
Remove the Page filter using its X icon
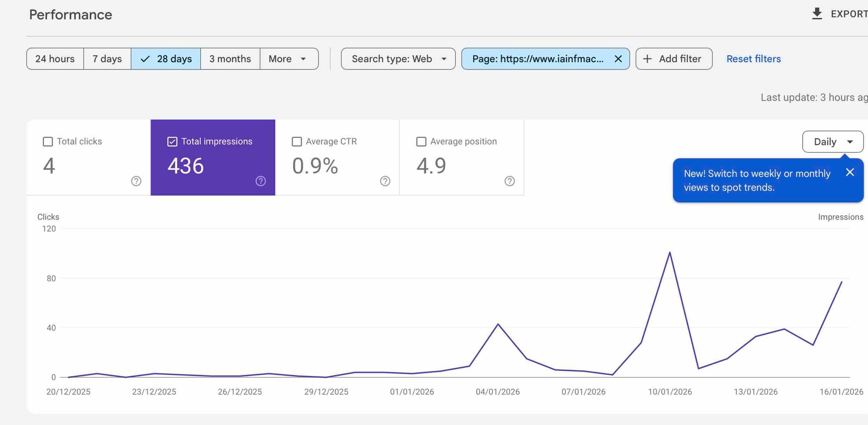[x=619, y=59]
